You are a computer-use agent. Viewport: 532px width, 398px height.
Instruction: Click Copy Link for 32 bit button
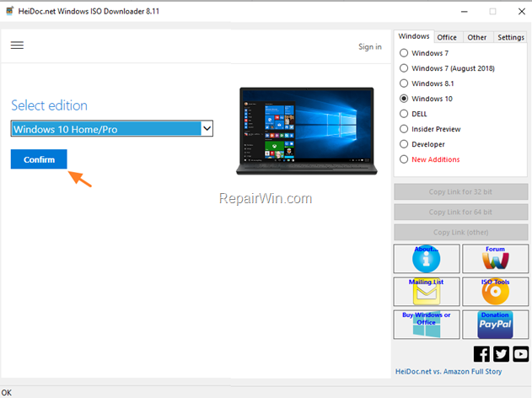[460, 191]
